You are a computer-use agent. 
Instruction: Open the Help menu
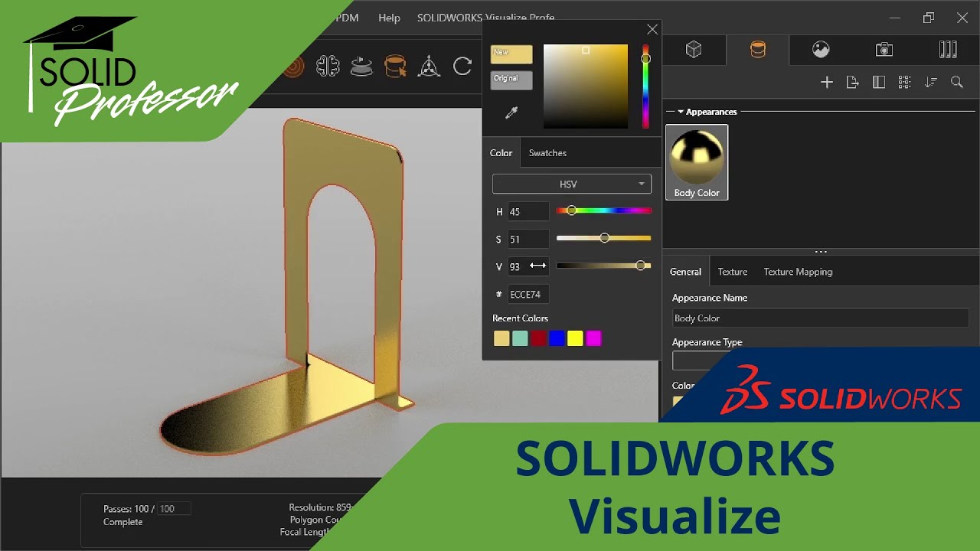[389, 18]
